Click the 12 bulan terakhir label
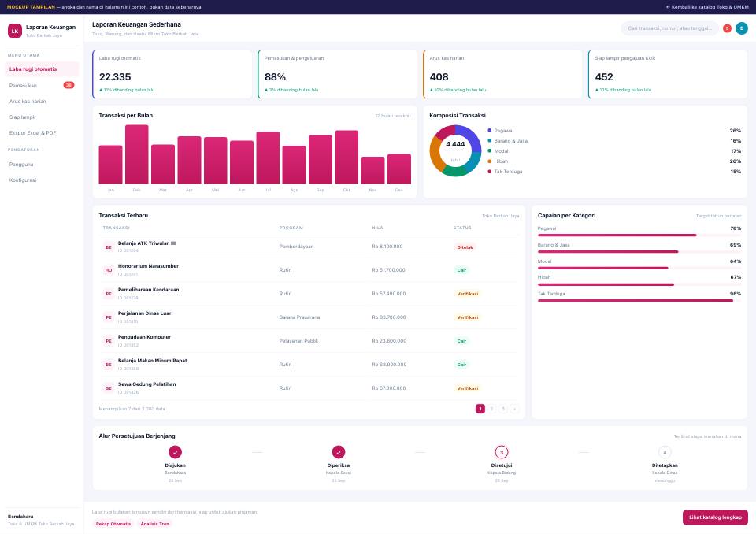This screenshot has height=534, width=756. 392,116
